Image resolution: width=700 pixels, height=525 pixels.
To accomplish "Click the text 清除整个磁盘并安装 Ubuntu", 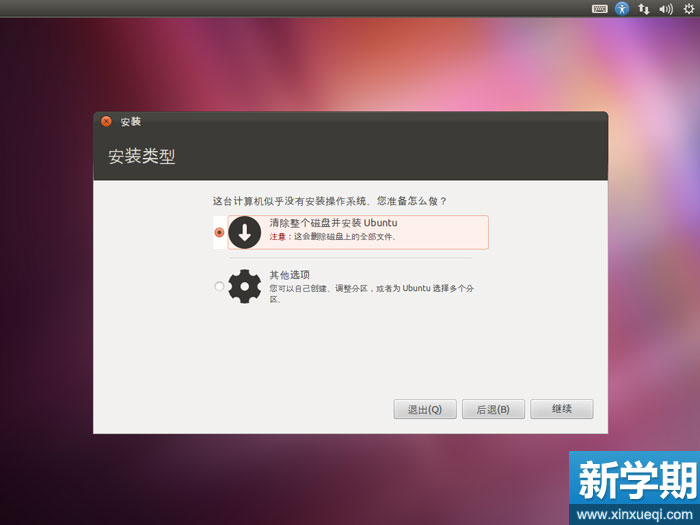I will pyautogui.click(x=333, y=223).
